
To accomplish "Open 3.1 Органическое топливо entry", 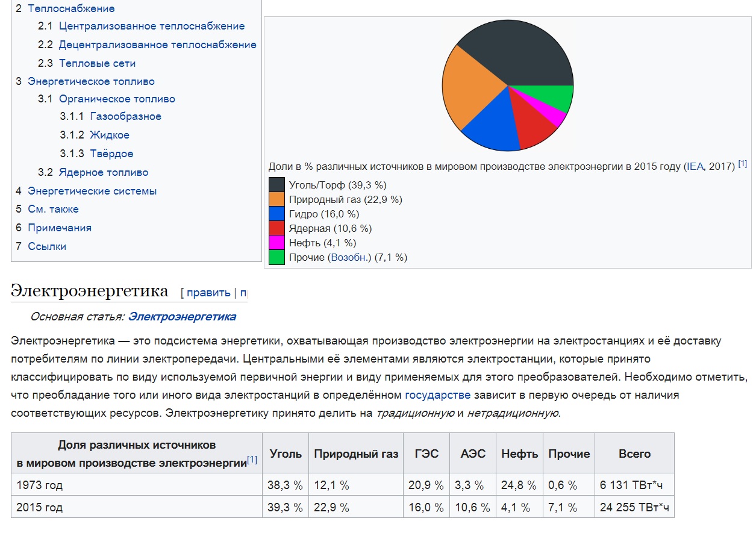I will [x=107, y=99].
